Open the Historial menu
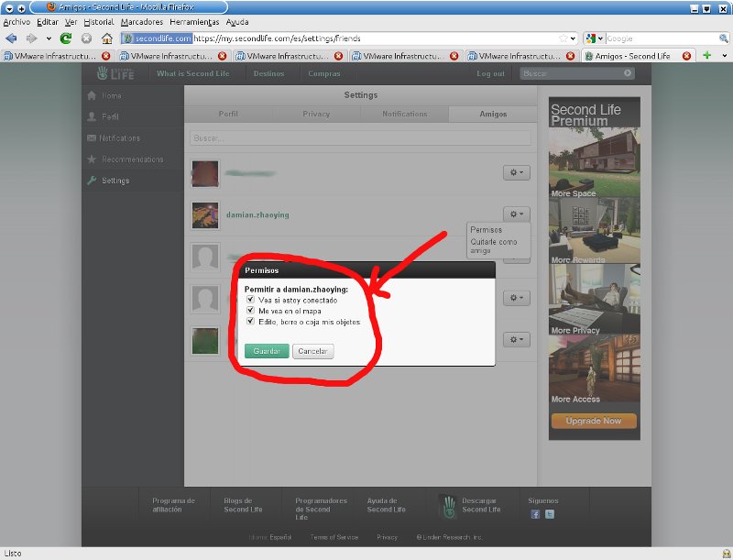The height and width of the screenshot is (560, 733). 99,22
